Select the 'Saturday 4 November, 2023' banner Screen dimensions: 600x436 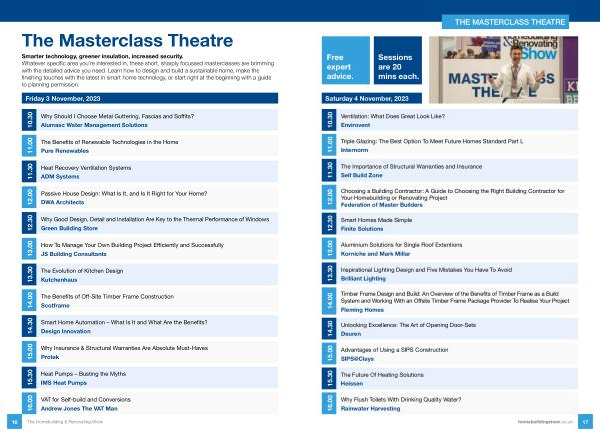[372, 98]
